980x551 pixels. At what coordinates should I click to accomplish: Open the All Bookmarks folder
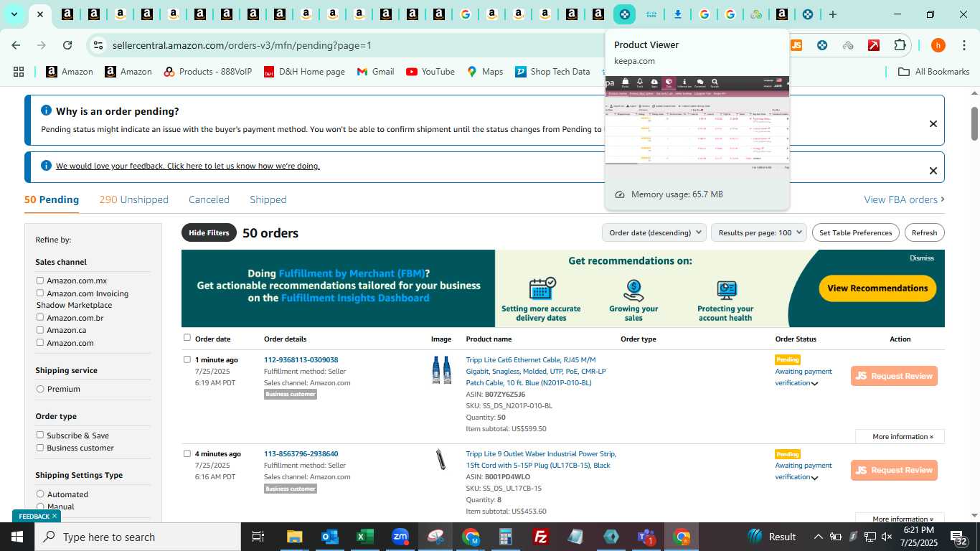(934, 72)
